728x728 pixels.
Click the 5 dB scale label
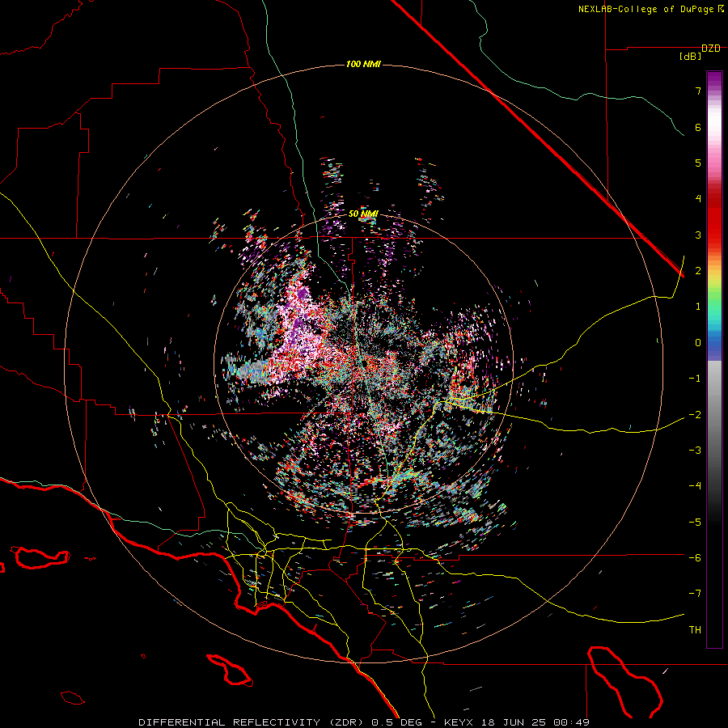click(698, 163)
